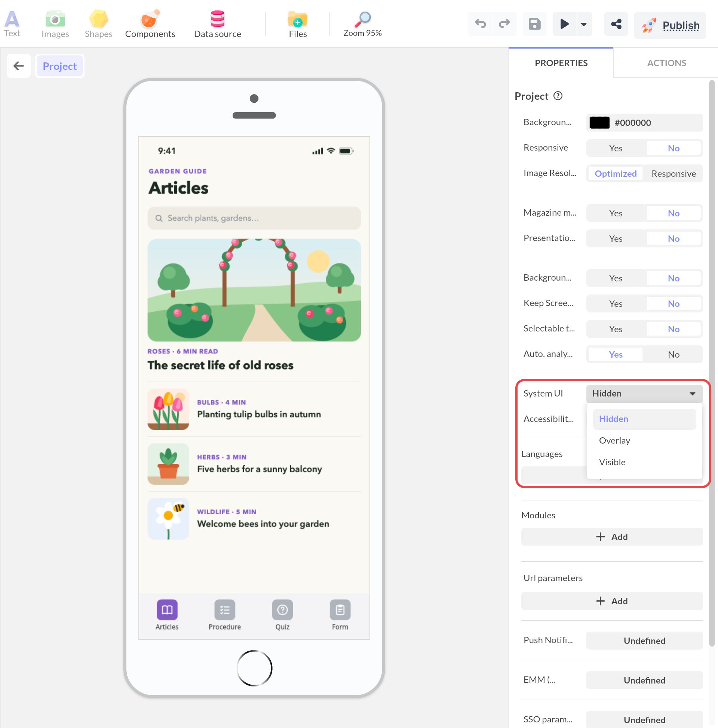Choose Visible in System UI list
Image resolution: width=718 pixels, height=728 pixels.
tap(644, 462)
